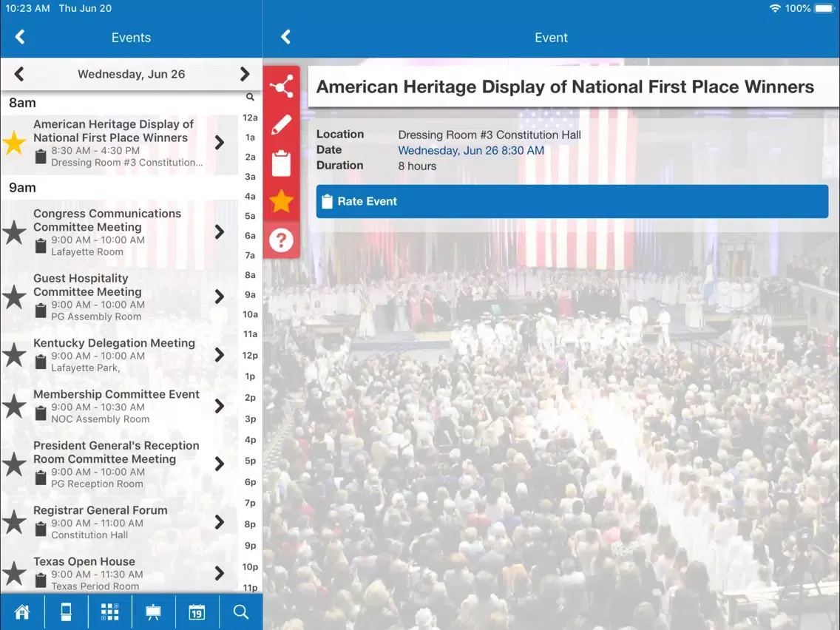Favorite the Congress Communications Committee Meeting
The height and width of the screenshot is (630, 840).
click(14, 232)
